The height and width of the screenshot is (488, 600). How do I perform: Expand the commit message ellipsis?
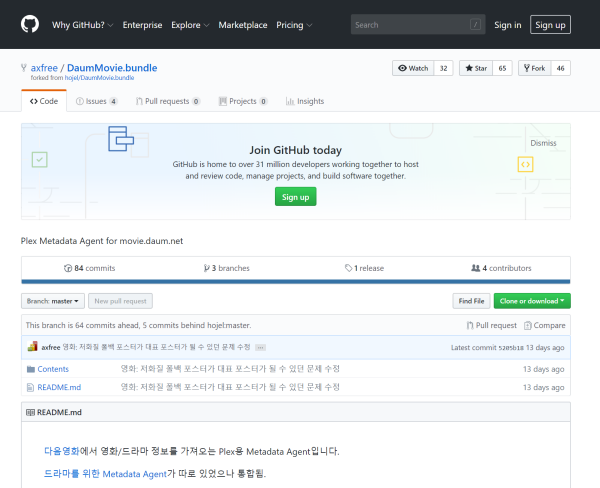261,348
